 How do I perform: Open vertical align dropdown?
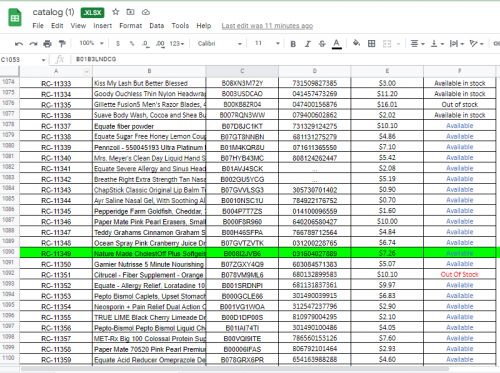pos(437,44)
